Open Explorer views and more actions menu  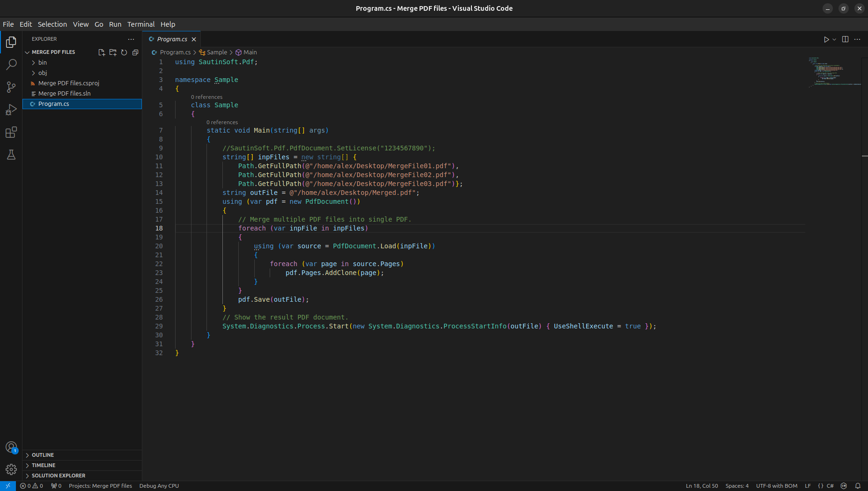pyautogui.click(x=131, y=39)
